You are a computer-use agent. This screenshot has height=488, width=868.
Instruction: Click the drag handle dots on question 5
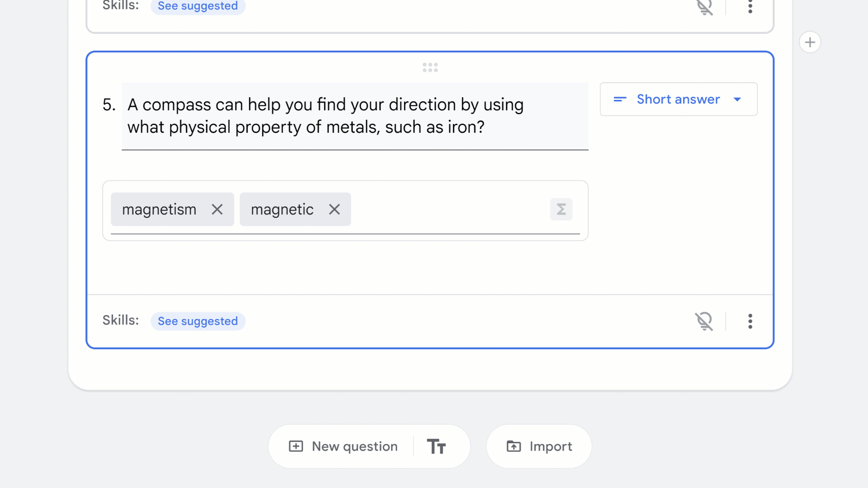point(430,67)
